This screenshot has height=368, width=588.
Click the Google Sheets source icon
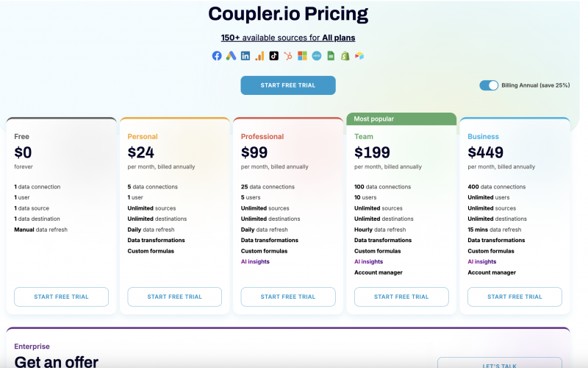click(331, 56)
